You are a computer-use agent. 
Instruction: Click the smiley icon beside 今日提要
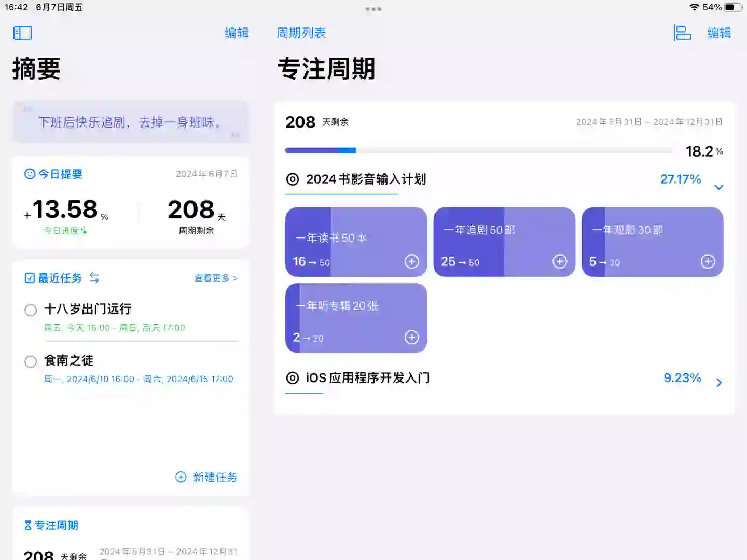click(31, 174)
